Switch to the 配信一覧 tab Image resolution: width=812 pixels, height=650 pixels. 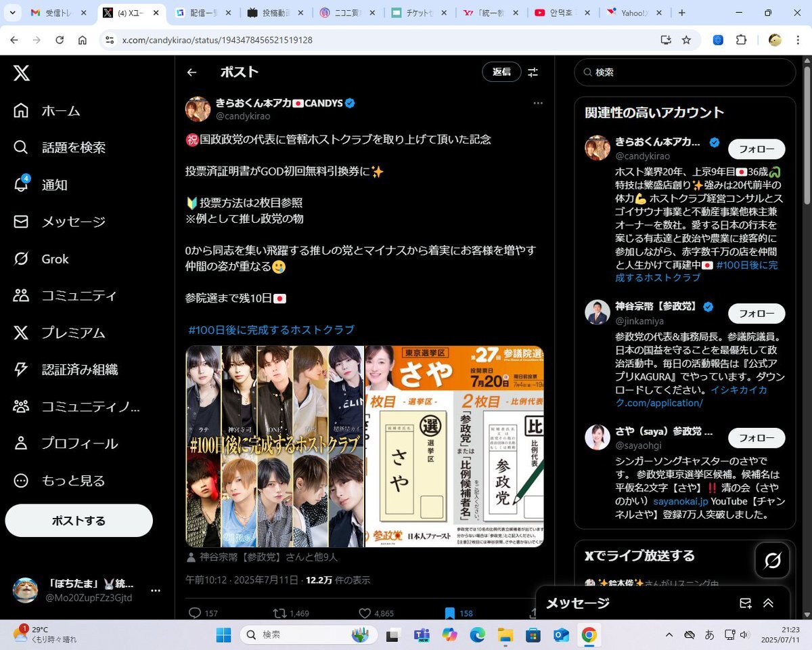click(204, 13)
